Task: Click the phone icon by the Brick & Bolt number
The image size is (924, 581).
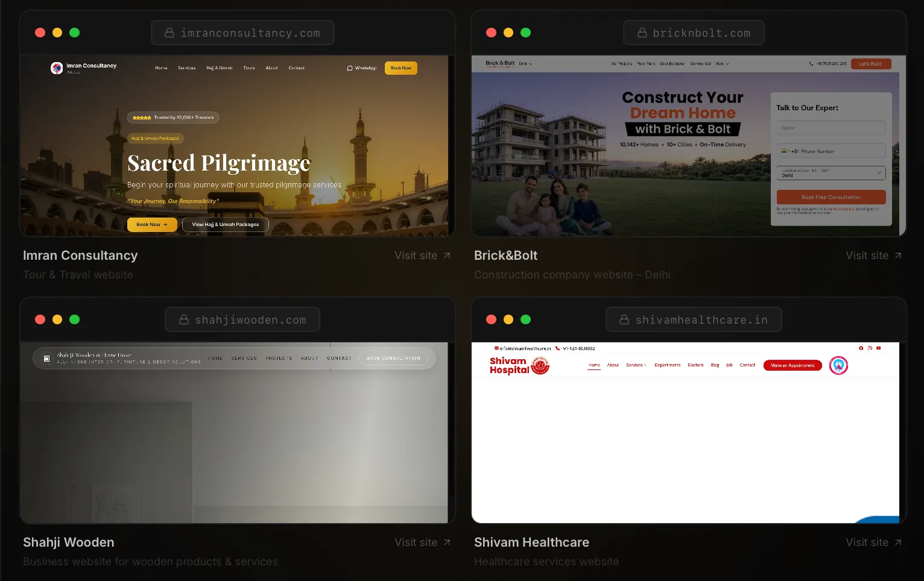Action: 811,63
